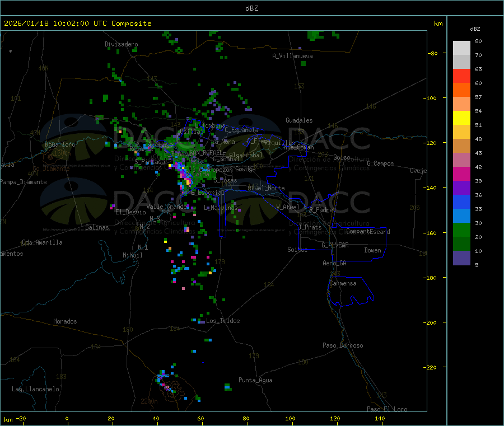Select the dark green 20 dBZ legend swatch
The image size is (504, 426).
(x=461, y=244)
